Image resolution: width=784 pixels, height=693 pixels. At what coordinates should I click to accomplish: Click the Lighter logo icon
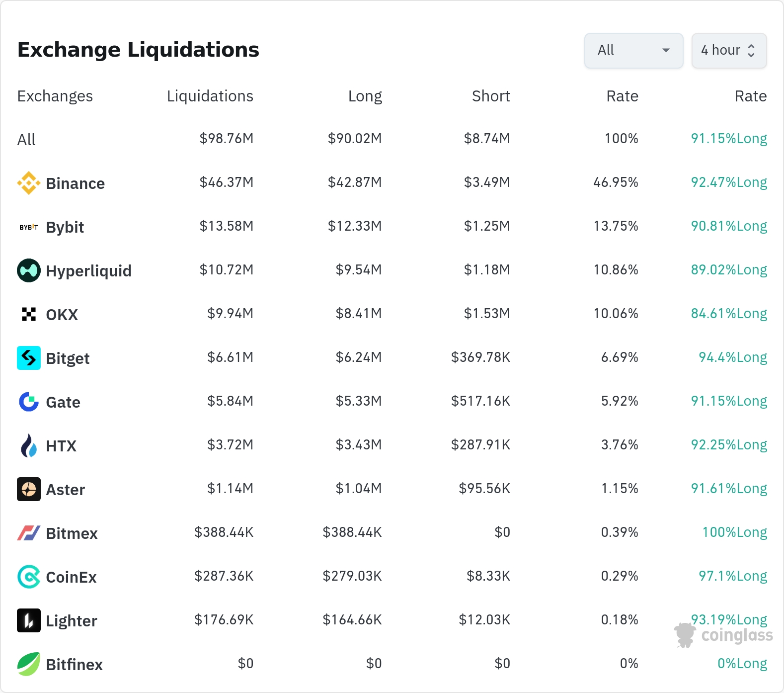coord(29,620)
